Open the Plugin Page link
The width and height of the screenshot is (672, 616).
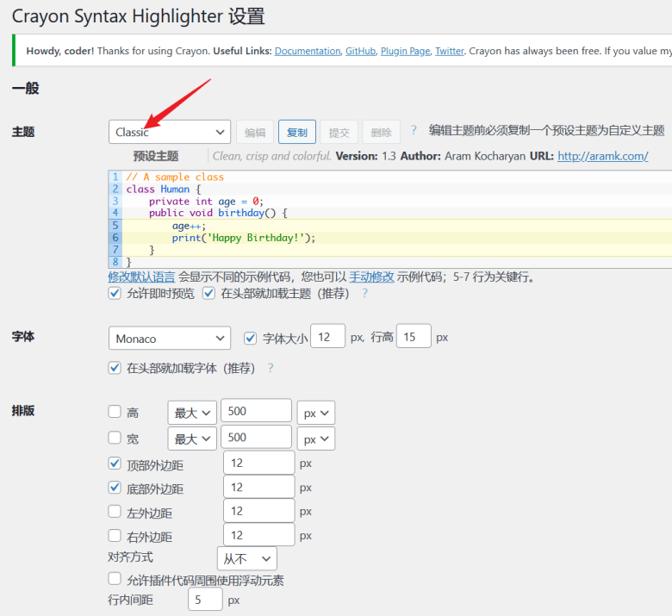[406, 51]
